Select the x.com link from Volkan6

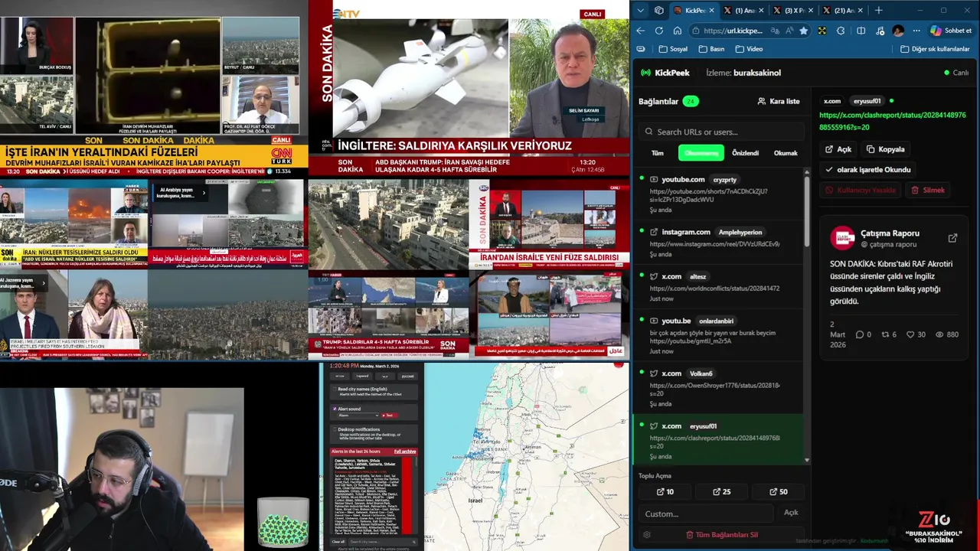point(717,388)
